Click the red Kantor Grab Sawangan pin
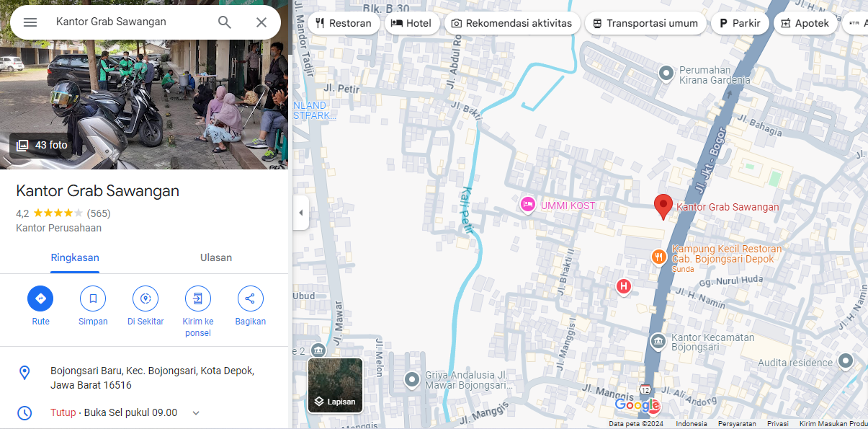The image size is (868, 429). (x=663, y=207)
